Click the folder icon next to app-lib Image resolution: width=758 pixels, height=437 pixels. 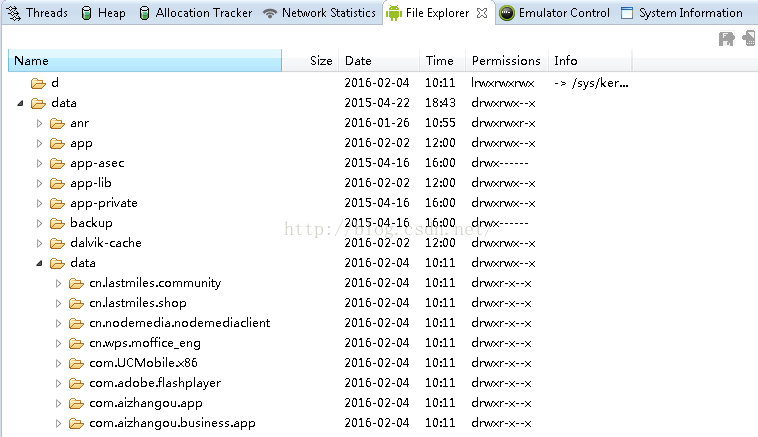click(x=58, y=183)
